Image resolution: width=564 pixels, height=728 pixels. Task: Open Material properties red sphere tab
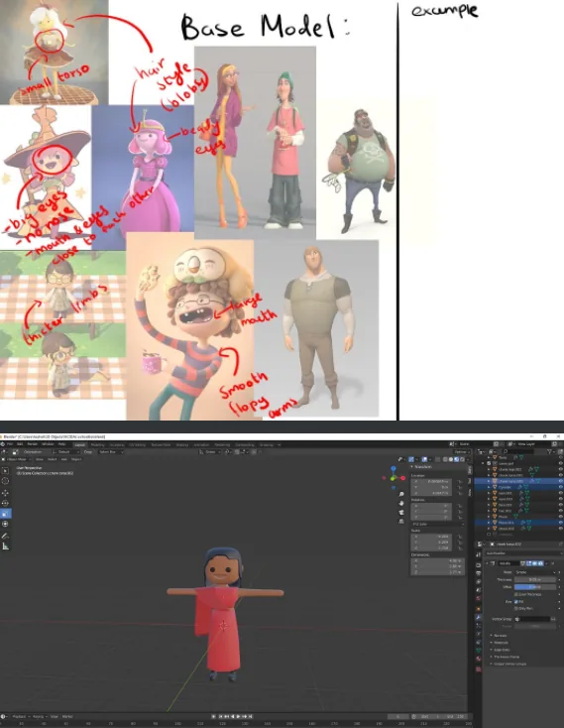[x=478, y=659]
